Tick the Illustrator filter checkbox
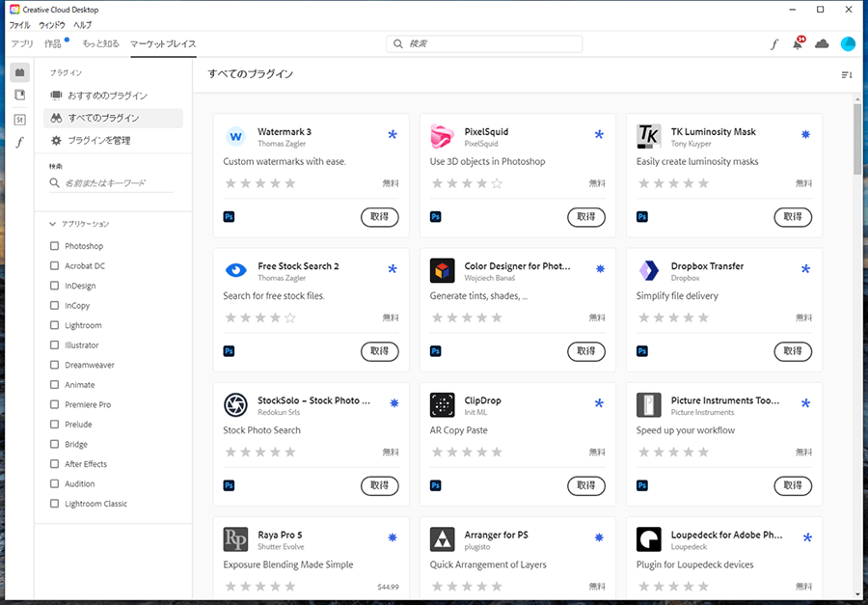 coord(54,344)
